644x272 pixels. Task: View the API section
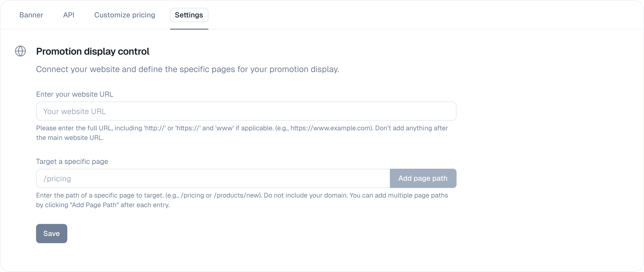click(69, 15)
